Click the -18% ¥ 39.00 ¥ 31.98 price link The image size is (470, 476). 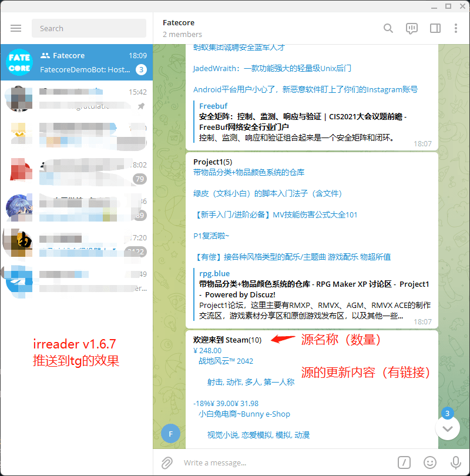pos(226,404)
